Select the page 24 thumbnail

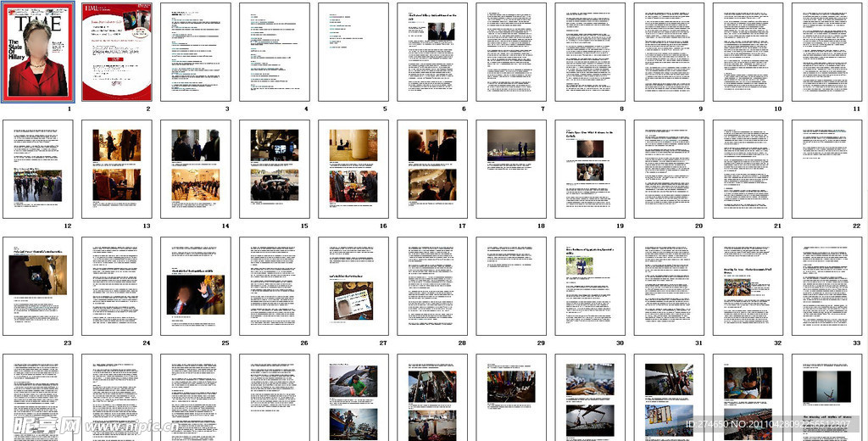117,287
